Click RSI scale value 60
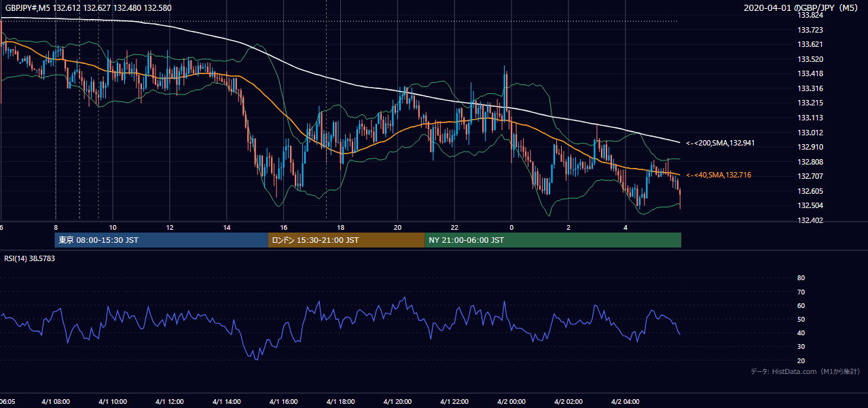This screenshot has height=408, width=868. tap(801, 305)
